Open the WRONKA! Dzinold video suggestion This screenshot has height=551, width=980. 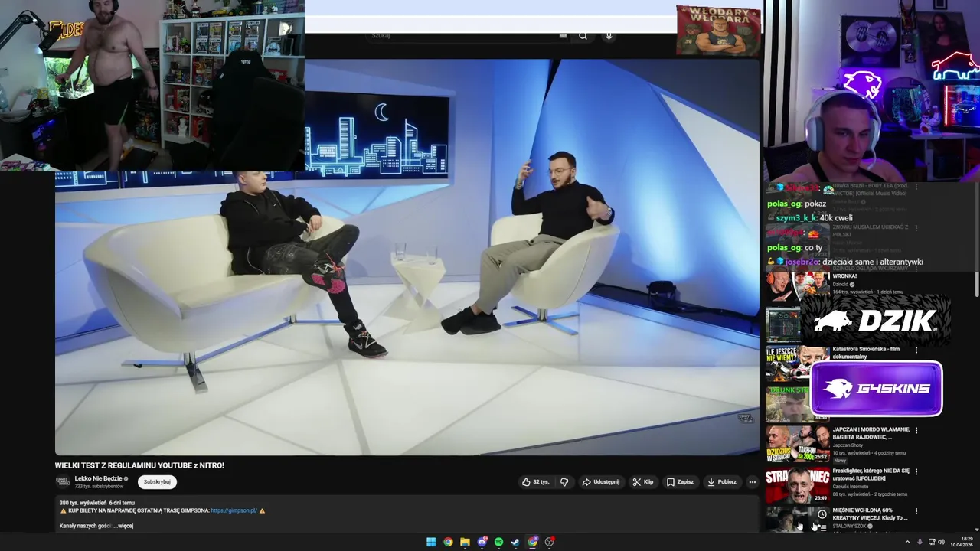point(844,275)
